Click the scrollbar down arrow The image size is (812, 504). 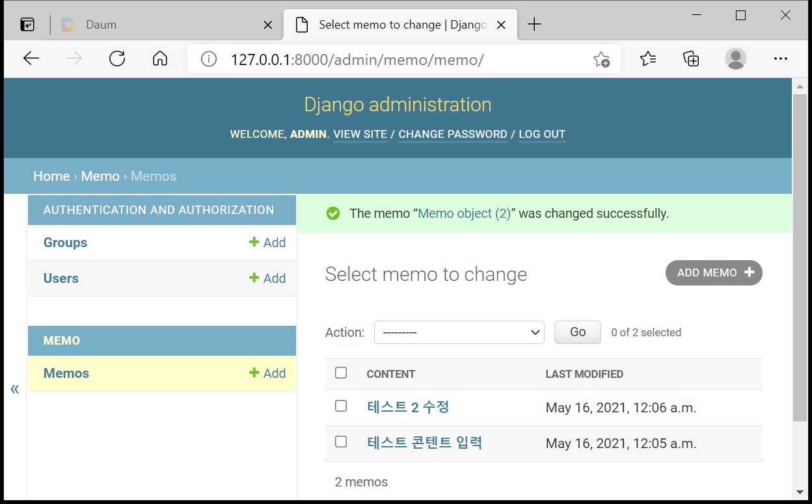tap(800, 492)
